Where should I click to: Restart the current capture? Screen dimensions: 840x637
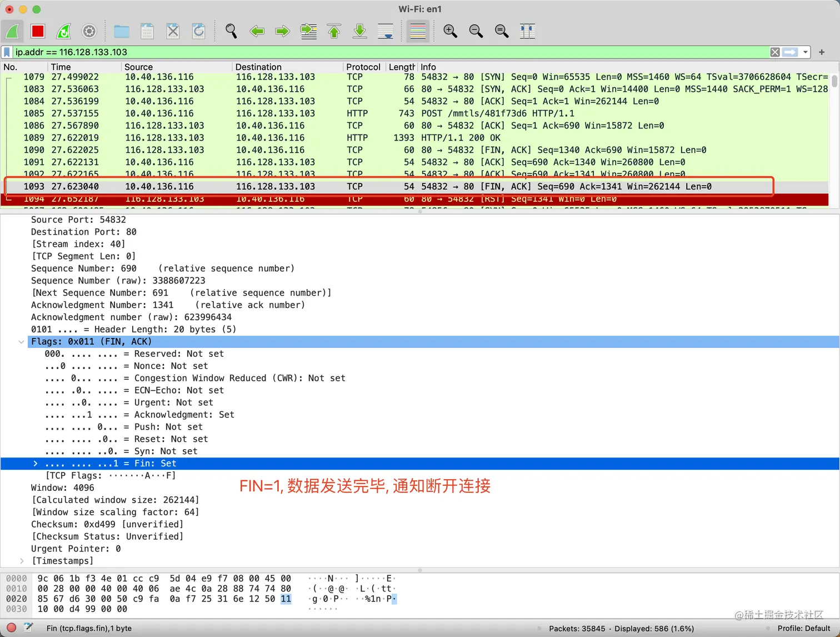click(64, 31)
